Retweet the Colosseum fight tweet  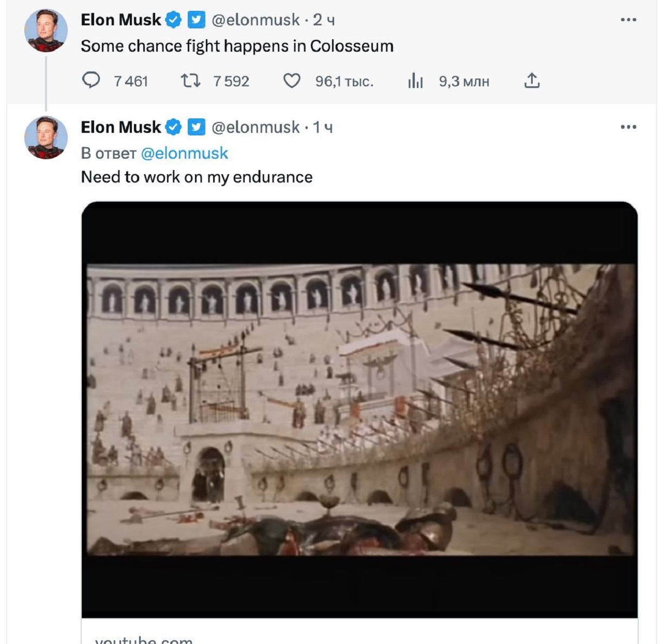click(x=190, y=81)
